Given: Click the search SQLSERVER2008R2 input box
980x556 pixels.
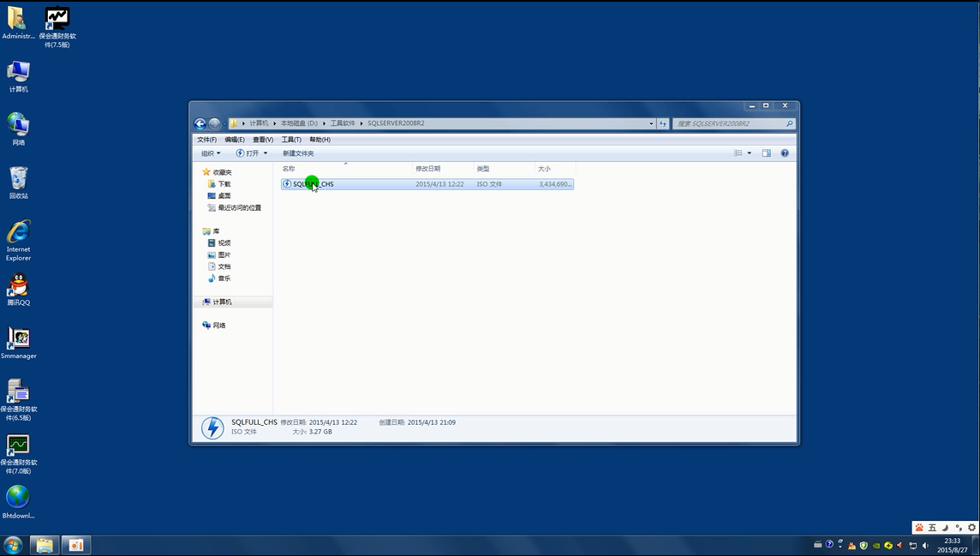Looking at the screenshot, I should 728,123.
